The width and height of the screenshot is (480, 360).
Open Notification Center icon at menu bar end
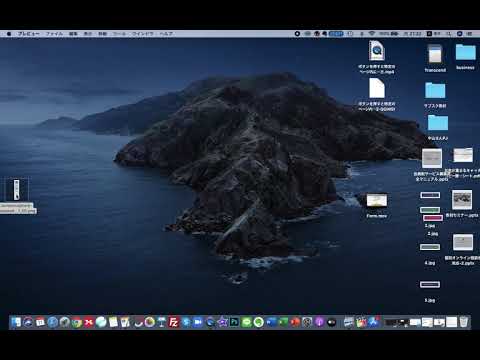click(x=469, y=34)
